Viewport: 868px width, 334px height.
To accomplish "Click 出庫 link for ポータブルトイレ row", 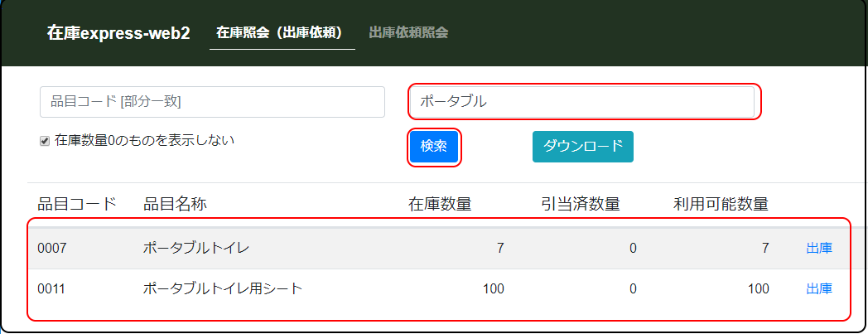I will (819, 248).
